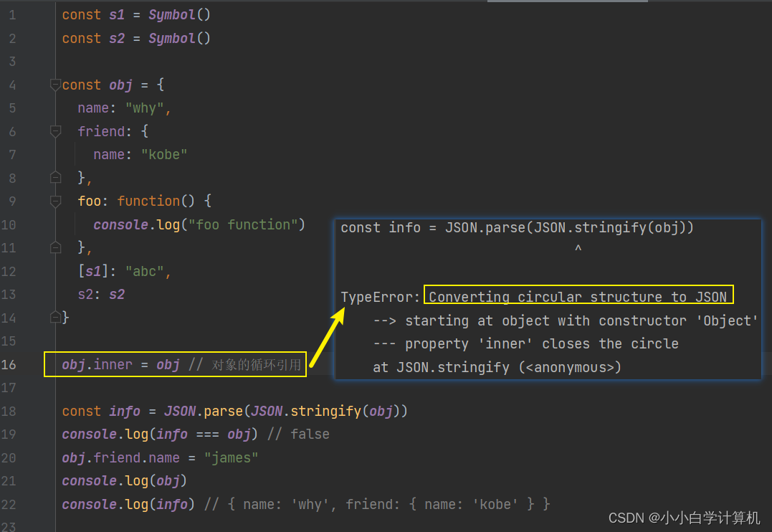Screen dimensions: 772x532
Task: Click the foo closing fold marker on line 11
Action: tap(56, 248)
